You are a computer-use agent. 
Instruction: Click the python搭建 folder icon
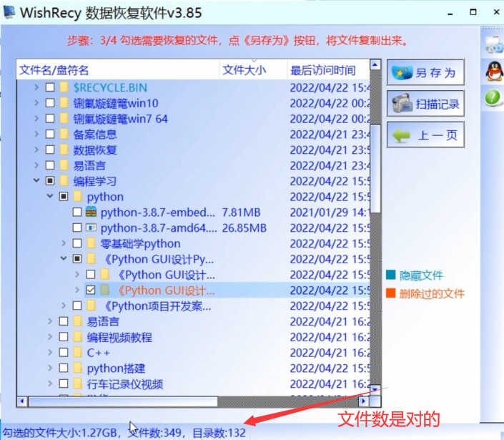pos(77,368)
